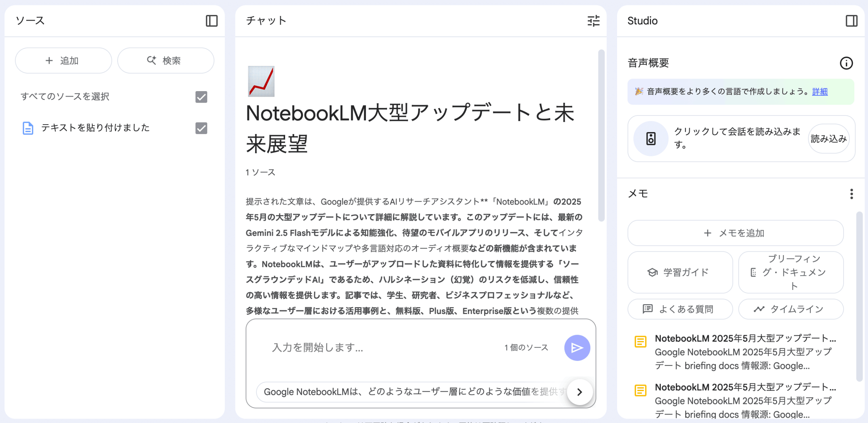Generate a 学習ガイド note

680,272
